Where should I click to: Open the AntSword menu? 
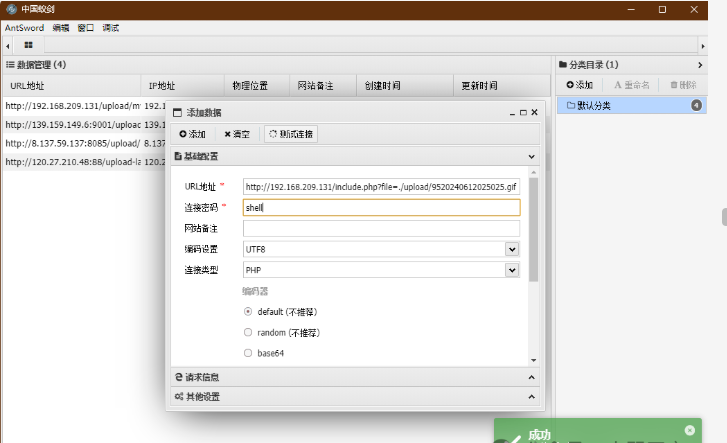pos(24,28)
